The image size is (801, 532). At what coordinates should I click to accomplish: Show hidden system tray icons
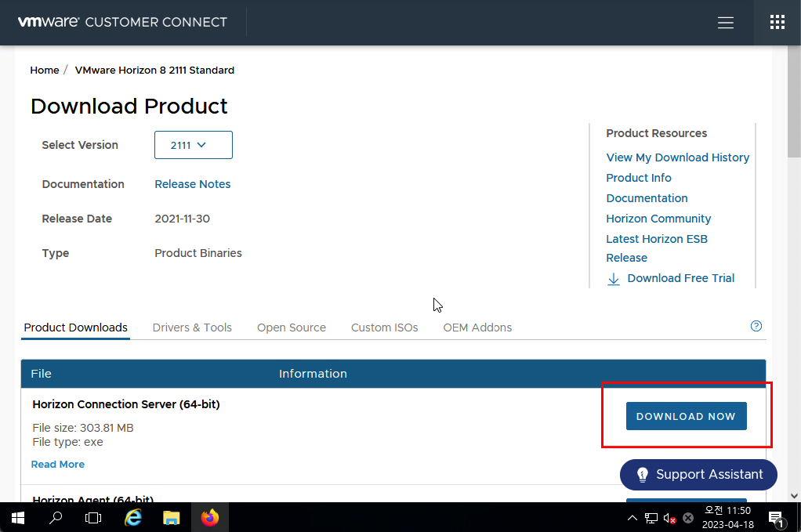click(x=632, y=518)
